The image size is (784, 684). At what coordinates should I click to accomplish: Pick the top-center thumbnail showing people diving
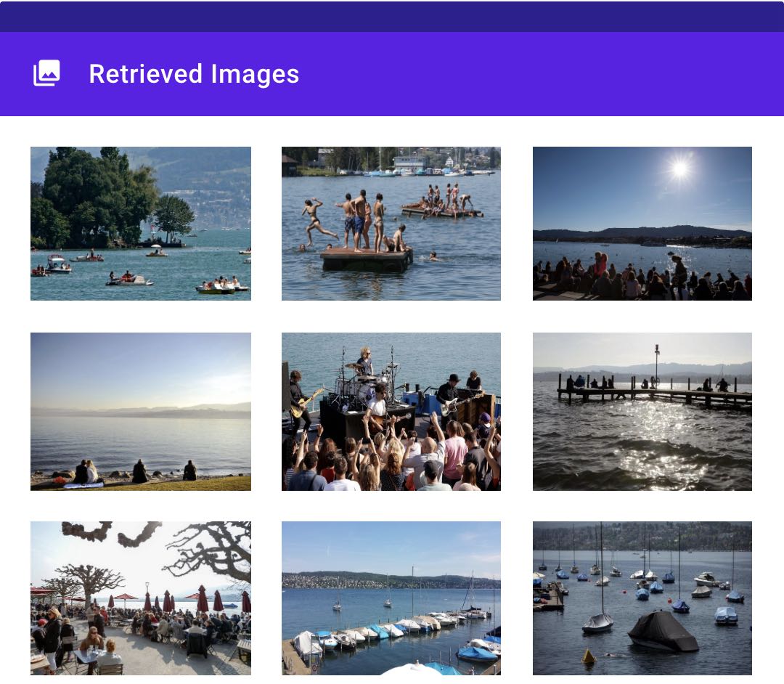click(x=391, y=224)
